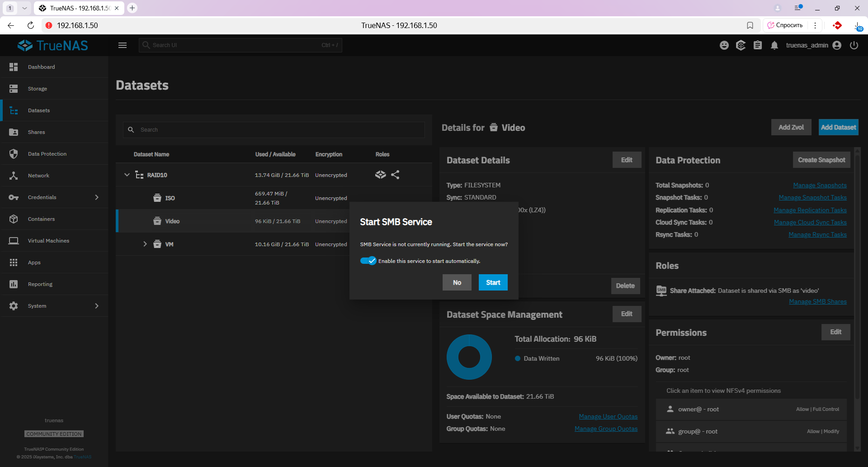
Task: Open the jobs clipboard icon in top bar
Action: 758,45
